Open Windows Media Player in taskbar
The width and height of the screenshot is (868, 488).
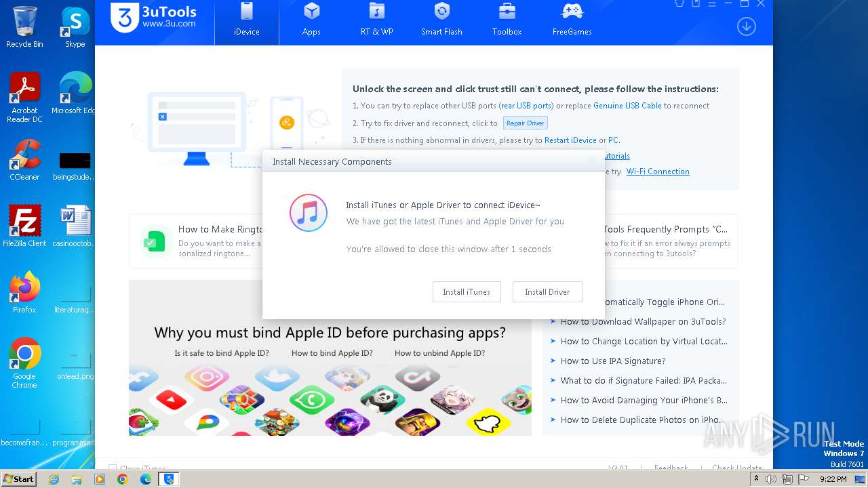(x=100, y=479)
